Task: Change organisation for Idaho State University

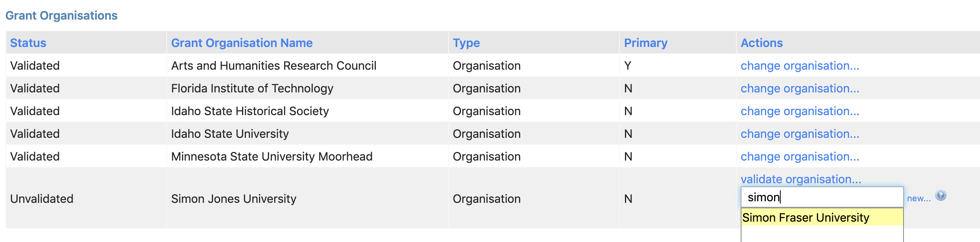Action: pyautogui.click(x=800, y=134)
